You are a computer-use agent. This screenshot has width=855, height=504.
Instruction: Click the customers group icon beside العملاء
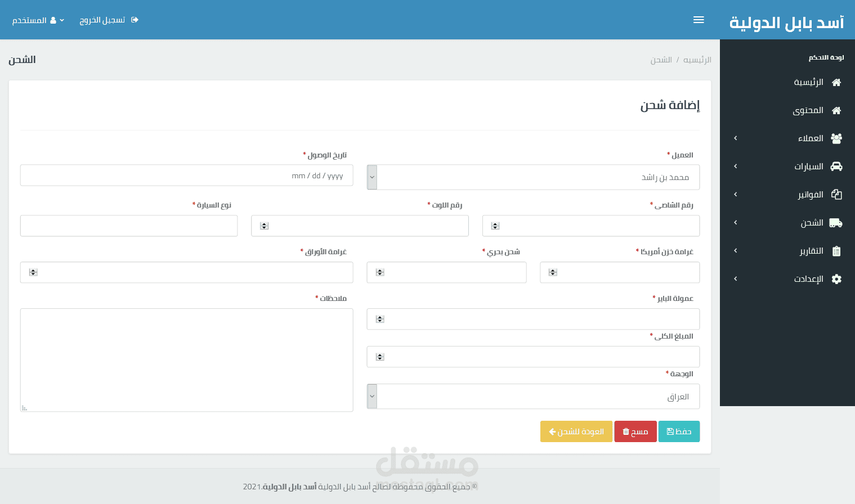point(836,138)
